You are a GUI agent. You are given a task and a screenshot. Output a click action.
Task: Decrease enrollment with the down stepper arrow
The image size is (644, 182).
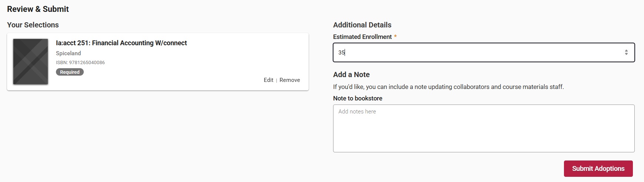pos(626,54)
